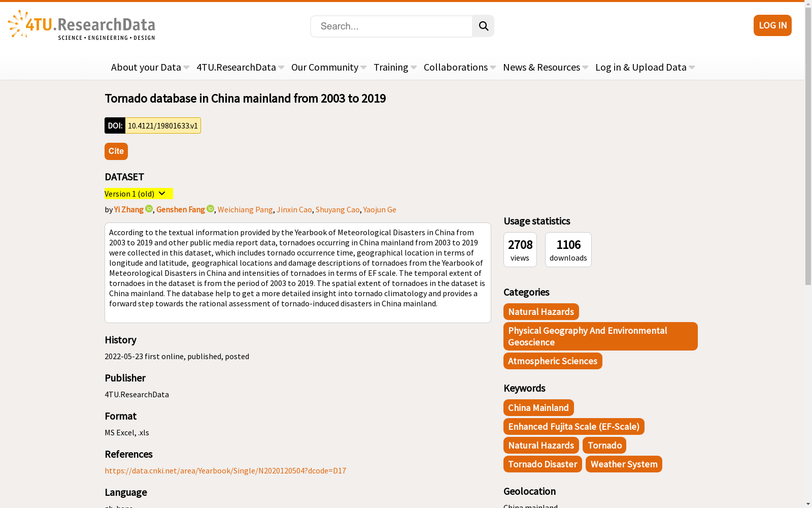Expand the Collaborations menu

click(x=460, y=67)
